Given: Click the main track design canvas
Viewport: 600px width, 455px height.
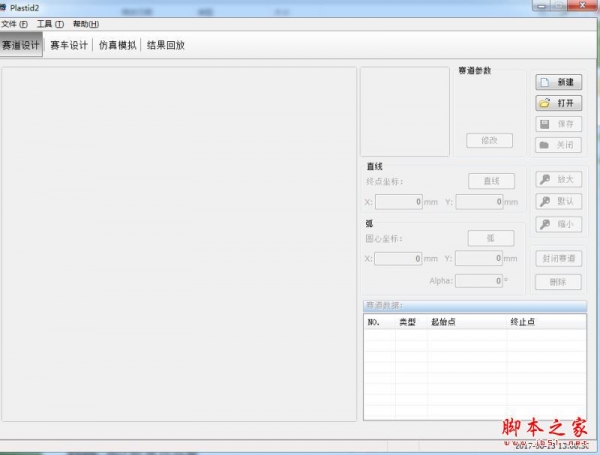Looking at the screenshot, I should tap(179, 245).
